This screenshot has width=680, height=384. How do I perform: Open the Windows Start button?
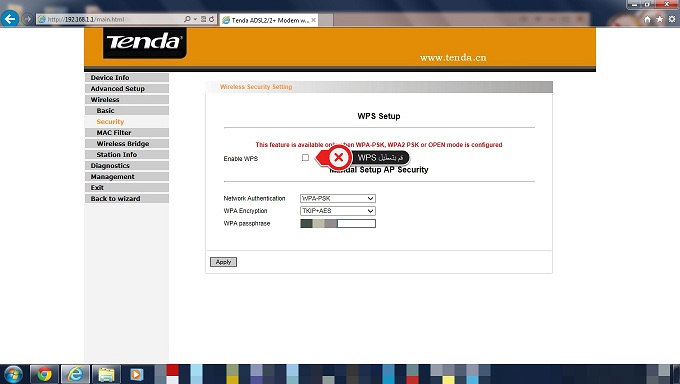[x=13, y=374]
